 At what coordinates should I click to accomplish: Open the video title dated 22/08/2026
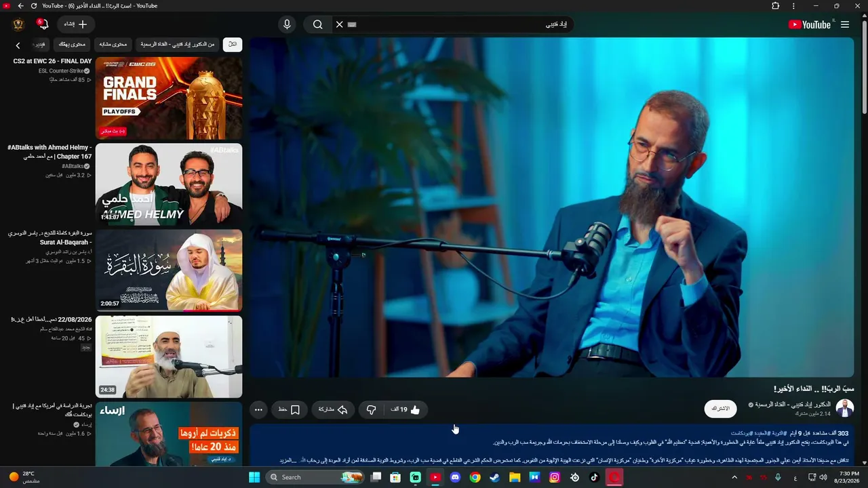tap(51, 319)
